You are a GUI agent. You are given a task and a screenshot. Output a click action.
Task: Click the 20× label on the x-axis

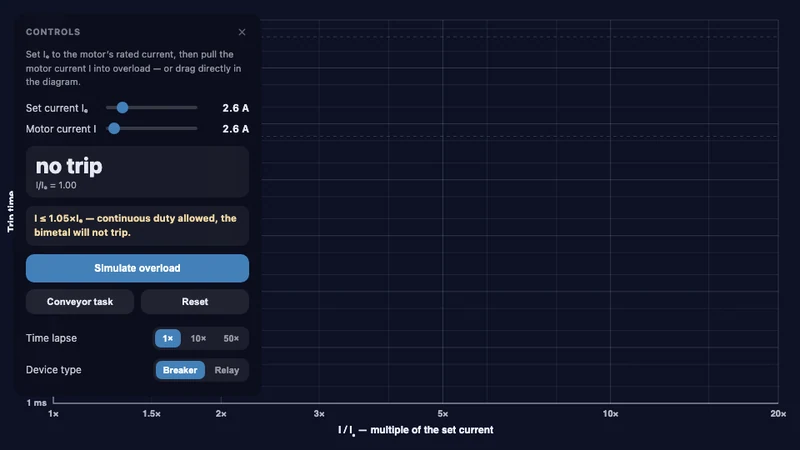tap(778, 414)
